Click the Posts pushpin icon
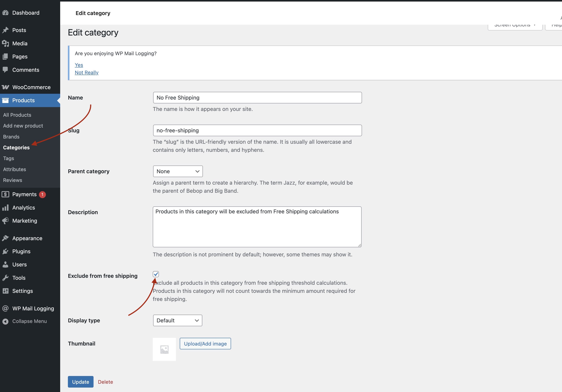 [x=5, y=30]
